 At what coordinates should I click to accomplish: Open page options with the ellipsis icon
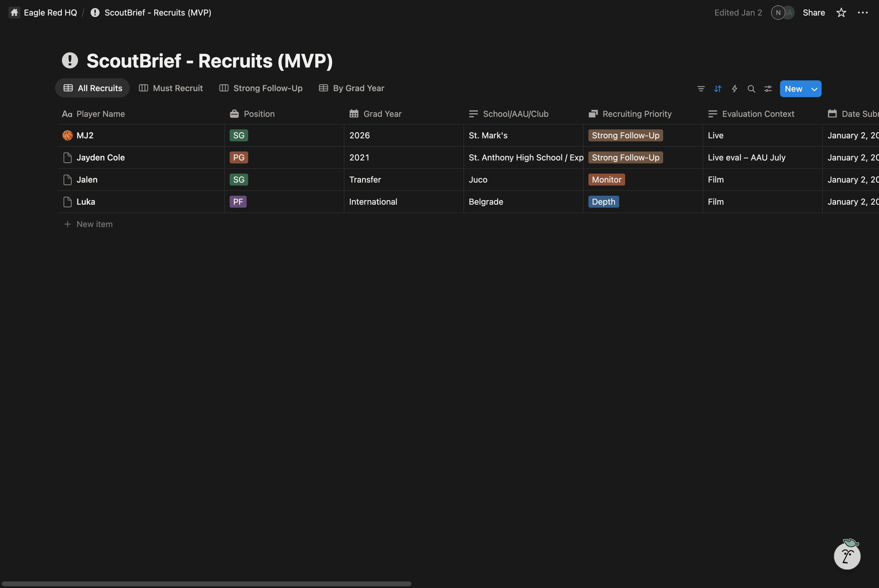(863, 12)
